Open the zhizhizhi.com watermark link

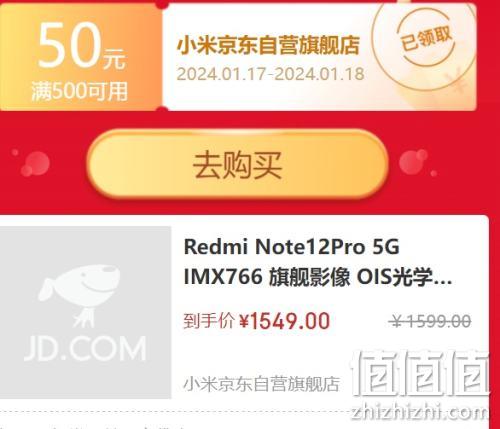[x=420, y=412]
